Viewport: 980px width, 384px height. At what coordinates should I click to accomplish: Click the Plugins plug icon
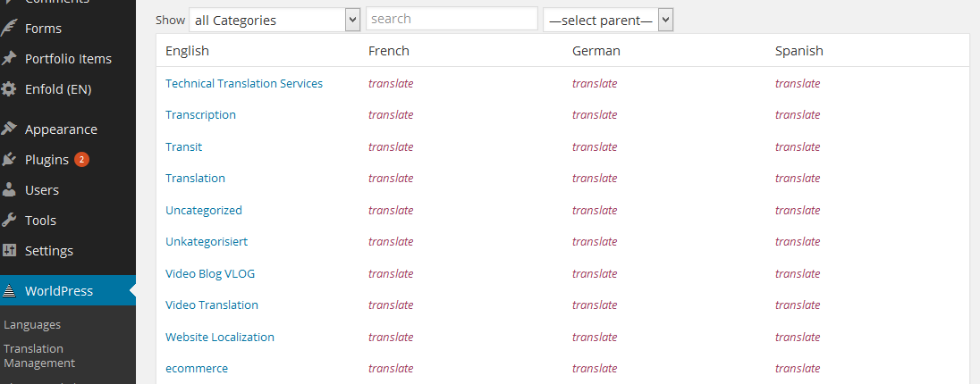9,160
